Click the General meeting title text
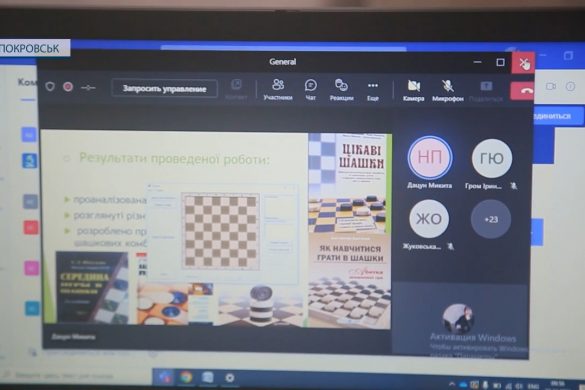 tap(282, 62)
